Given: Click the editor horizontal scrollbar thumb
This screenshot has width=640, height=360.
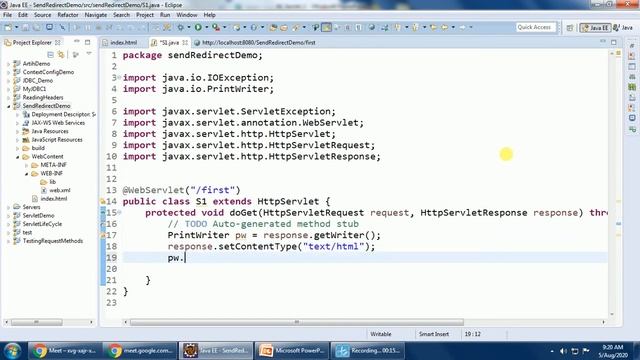Looking at the screenshot, I should click(297, 322).
